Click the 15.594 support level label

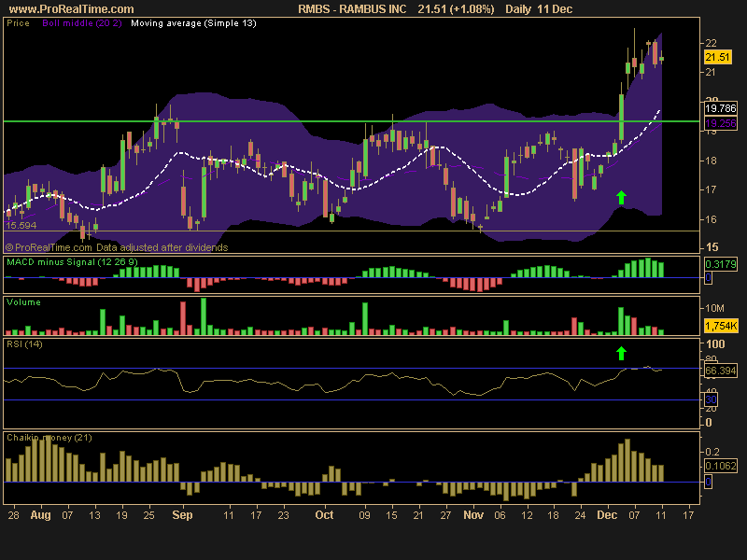(x=21, y=225)
